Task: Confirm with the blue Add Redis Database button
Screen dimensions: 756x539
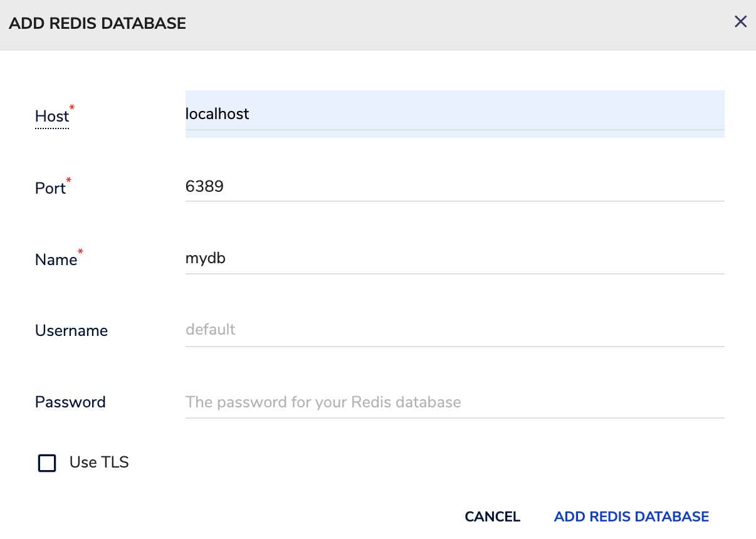Action: pos(631,516)
